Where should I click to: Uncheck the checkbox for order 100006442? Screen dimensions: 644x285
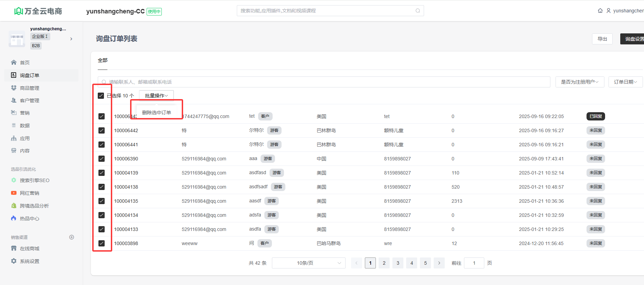pos(102,130)
